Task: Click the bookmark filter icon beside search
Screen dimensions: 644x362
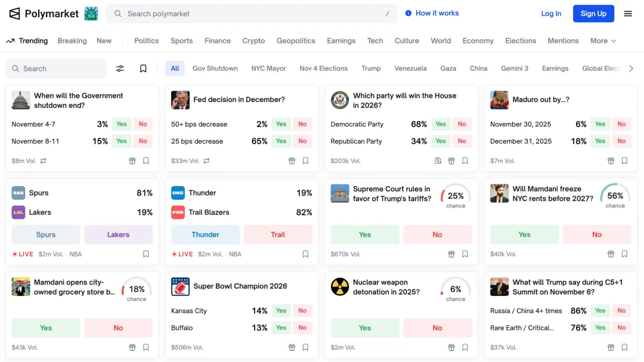Action: coord(143,69)
